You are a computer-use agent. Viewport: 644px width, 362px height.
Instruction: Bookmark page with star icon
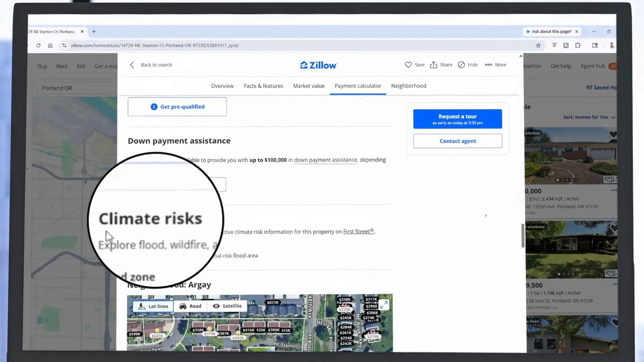coord(538,45)
